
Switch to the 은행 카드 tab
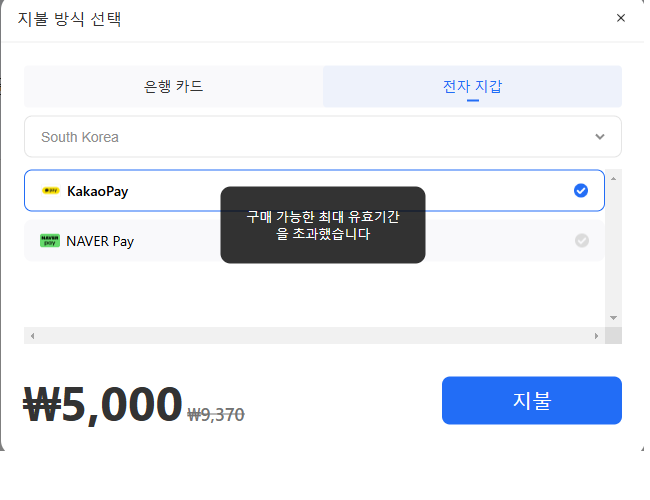pyautogui.click(x=173, y=87)
